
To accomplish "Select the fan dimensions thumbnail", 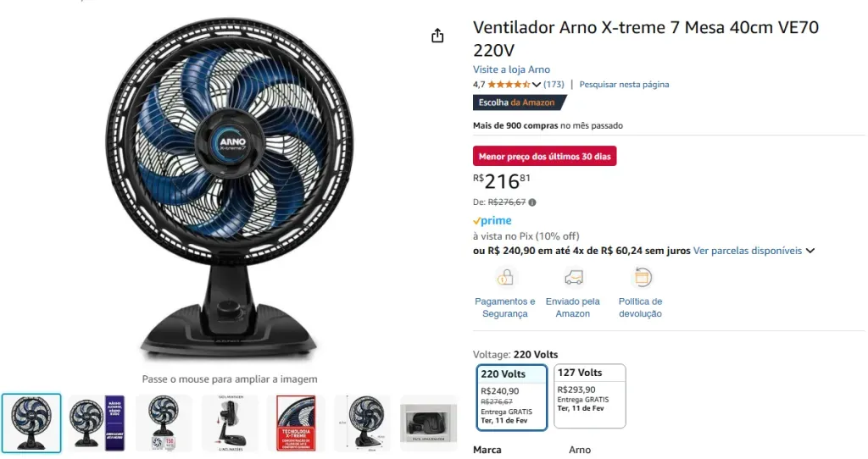I will [363, 423].
